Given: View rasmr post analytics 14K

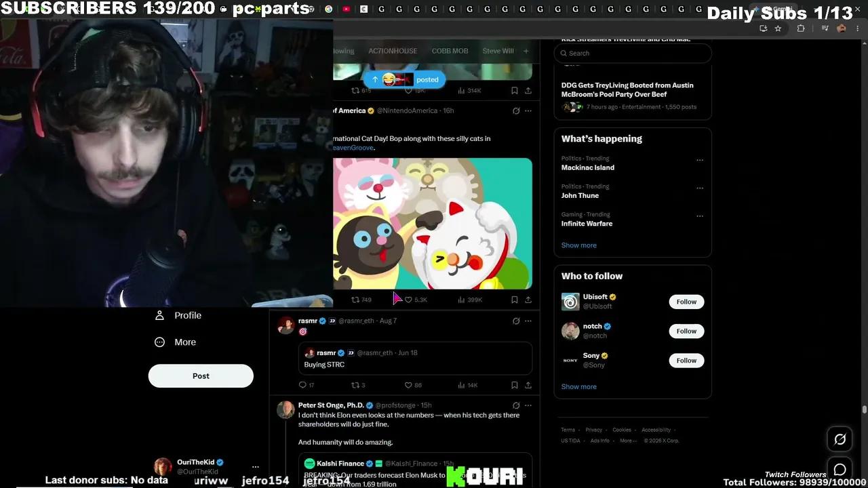Looking at the screenshot, I should click(468, 385).
